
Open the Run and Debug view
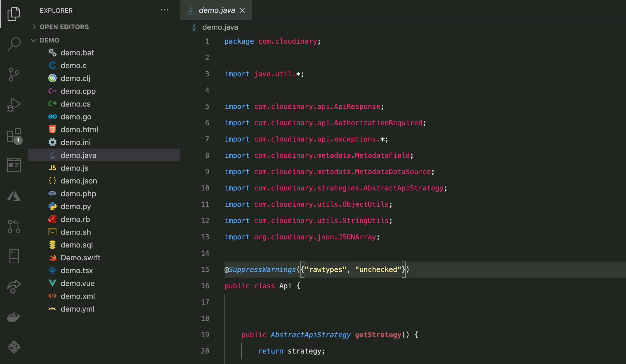14,105
